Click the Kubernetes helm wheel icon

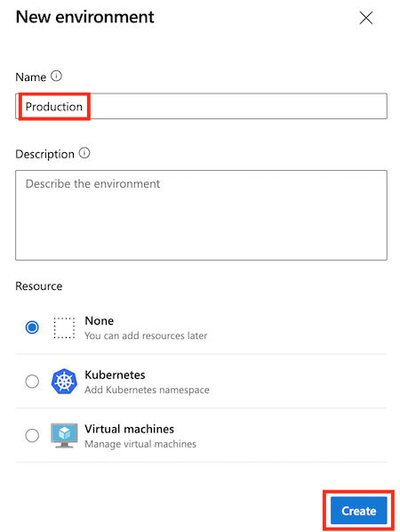pyautogui.click(x=64, y=382)
